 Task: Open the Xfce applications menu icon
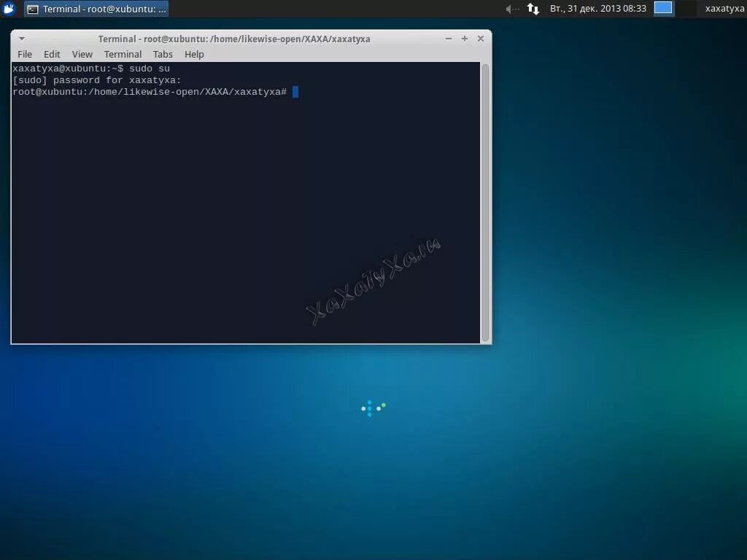[x=9, y=9]
